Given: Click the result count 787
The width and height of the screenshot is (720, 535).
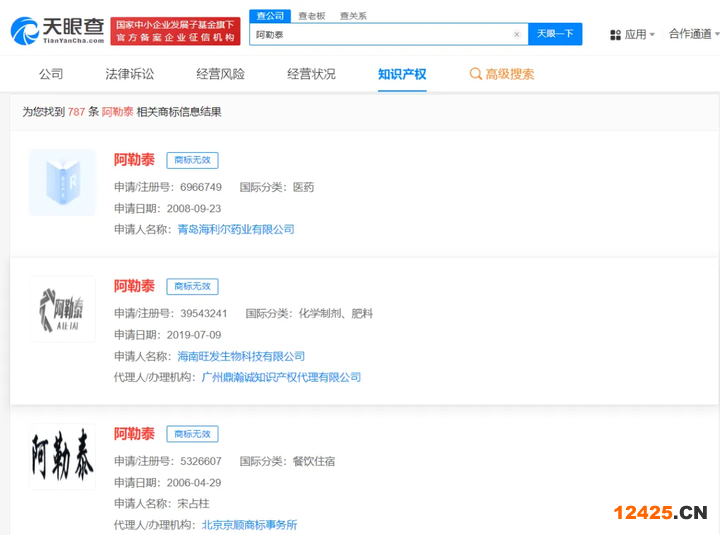Looking at the screenshot, I should 76,112.
